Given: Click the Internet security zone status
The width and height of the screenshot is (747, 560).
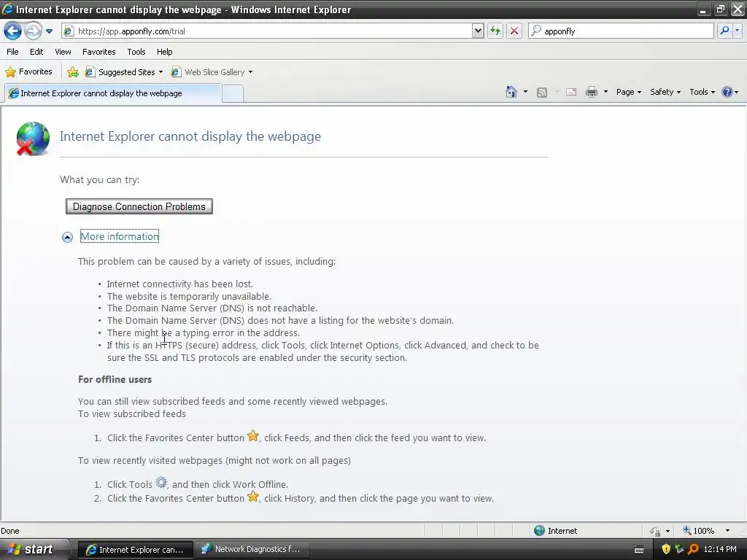Looking at the screenshot, I should (x=555, y=531).
